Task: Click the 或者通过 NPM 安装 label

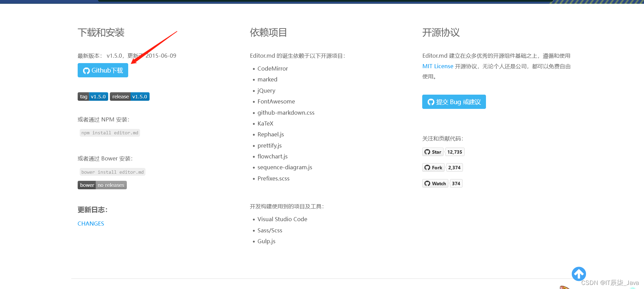Action: coord(103,119)
